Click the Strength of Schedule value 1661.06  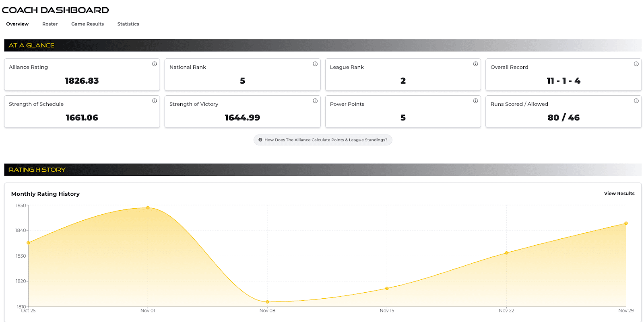pyautogui.click(x=82, y=118)
